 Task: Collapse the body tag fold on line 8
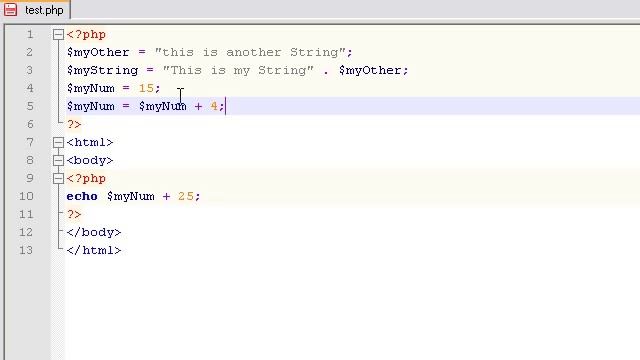58,160
